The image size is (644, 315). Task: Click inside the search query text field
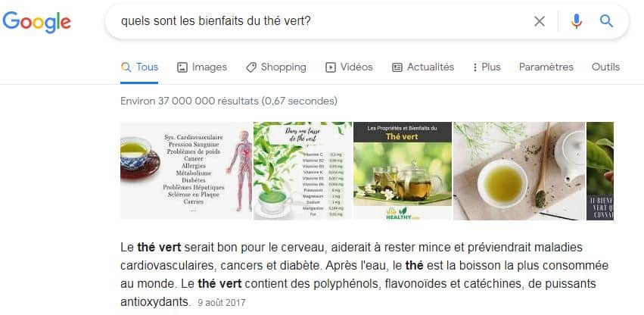[x=320, y=21]
